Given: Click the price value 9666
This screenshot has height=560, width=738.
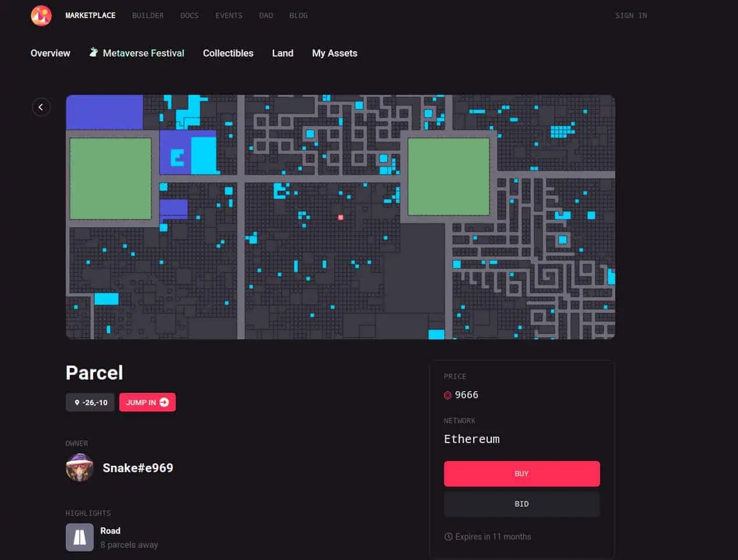Looking at the screenshot, I should (x=467, y=395).
